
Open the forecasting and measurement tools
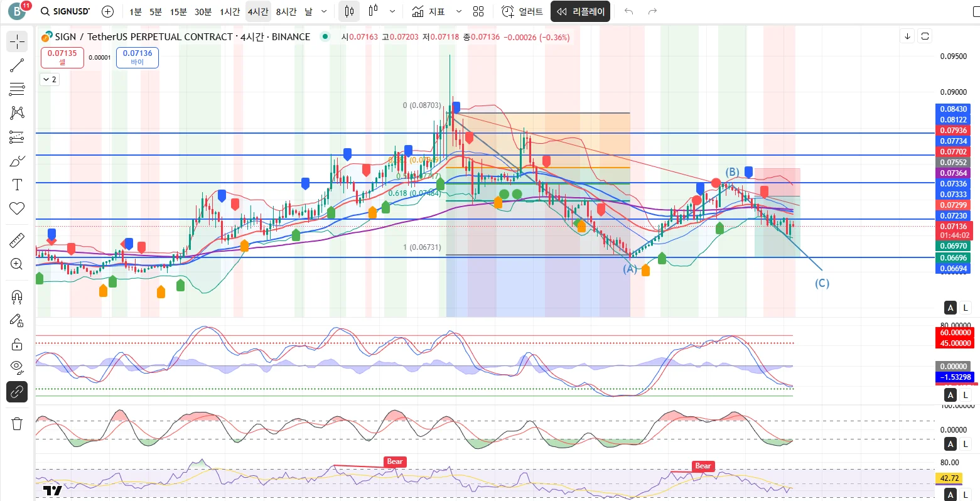click(x=17, y=137)
